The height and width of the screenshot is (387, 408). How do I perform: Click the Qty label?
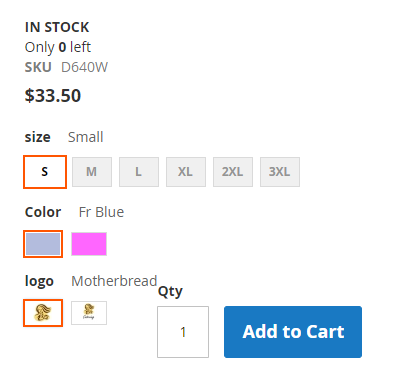170,292
